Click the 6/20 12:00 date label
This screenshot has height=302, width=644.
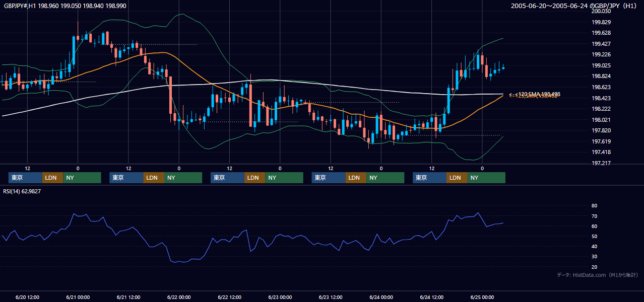(x=27, y=297)
